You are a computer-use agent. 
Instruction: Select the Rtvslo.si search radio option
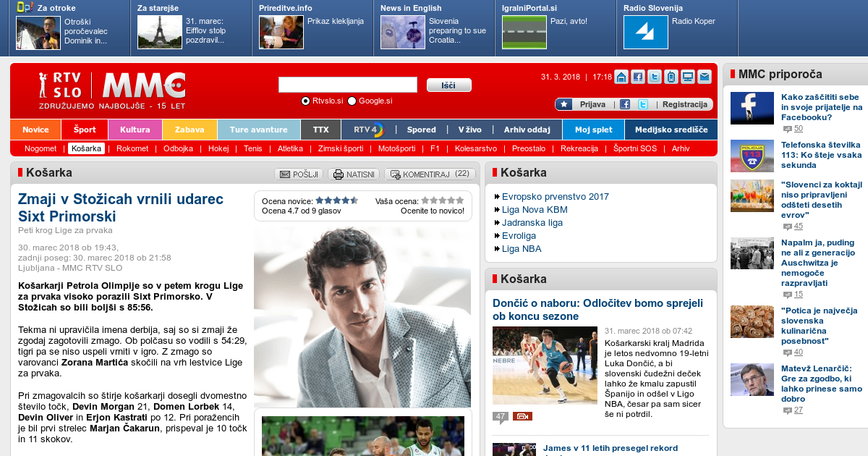[x=306, y=101]
